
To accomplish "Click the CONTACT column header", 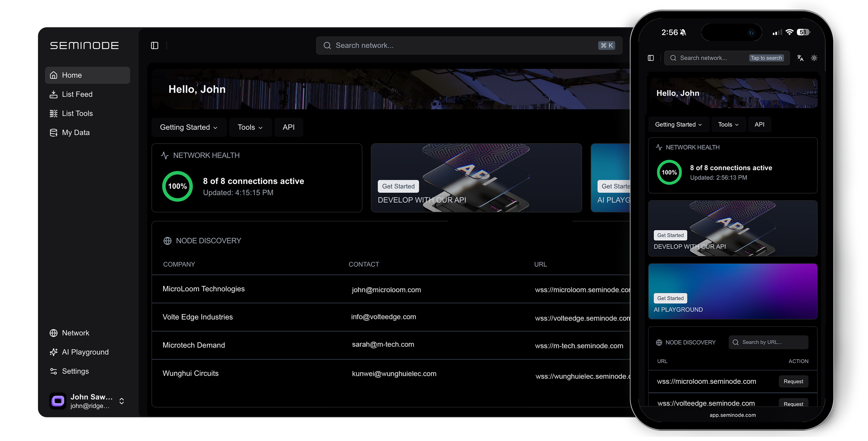I will [x=364, y=264].
